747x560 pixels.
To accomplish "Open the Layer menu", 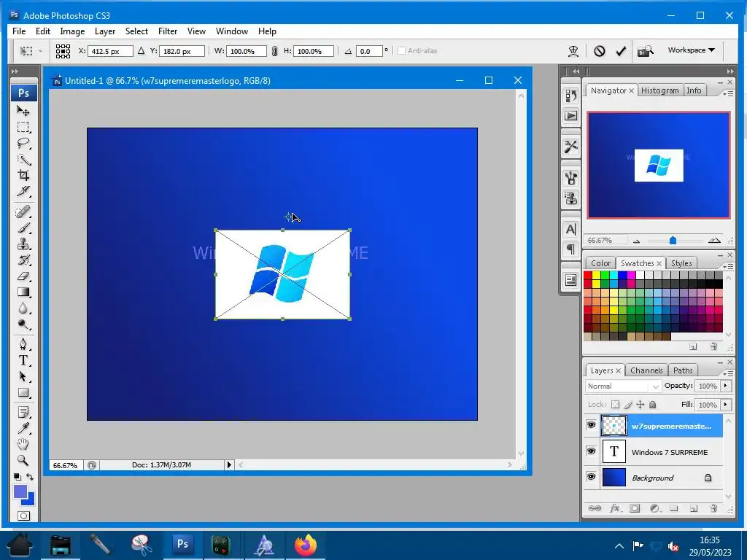I will (x=105, y=31).
